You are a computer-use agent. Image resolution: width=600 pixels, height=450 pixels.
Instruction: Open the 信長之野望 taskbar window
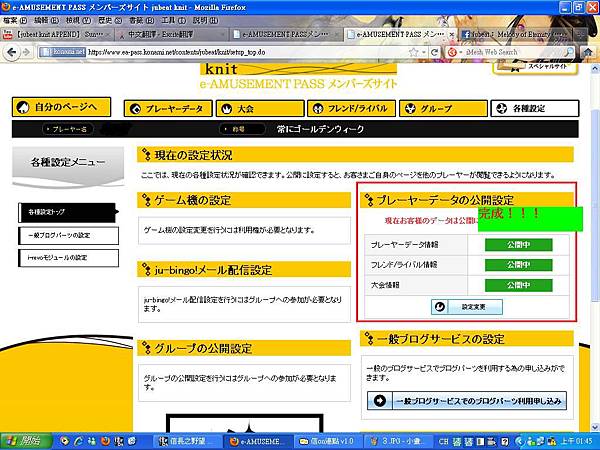point(189,441)
